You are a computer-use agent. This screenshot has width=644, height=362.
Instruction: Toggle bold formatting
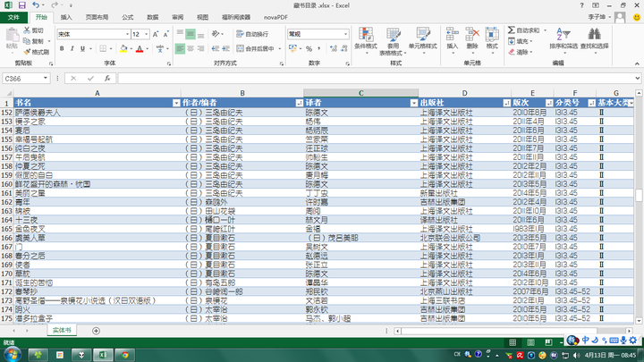point(62,49)
